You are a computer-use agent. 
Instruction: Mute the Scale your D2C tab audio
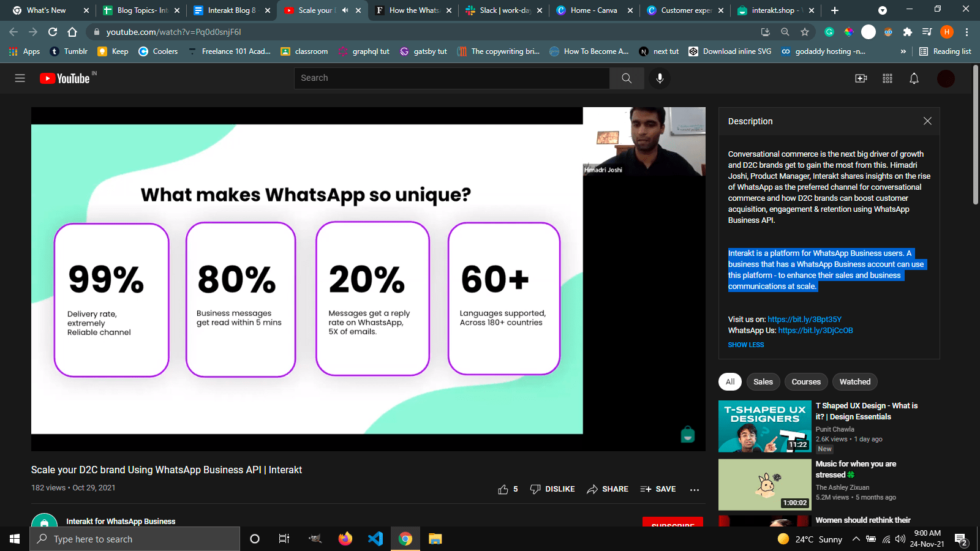(345, 10)
